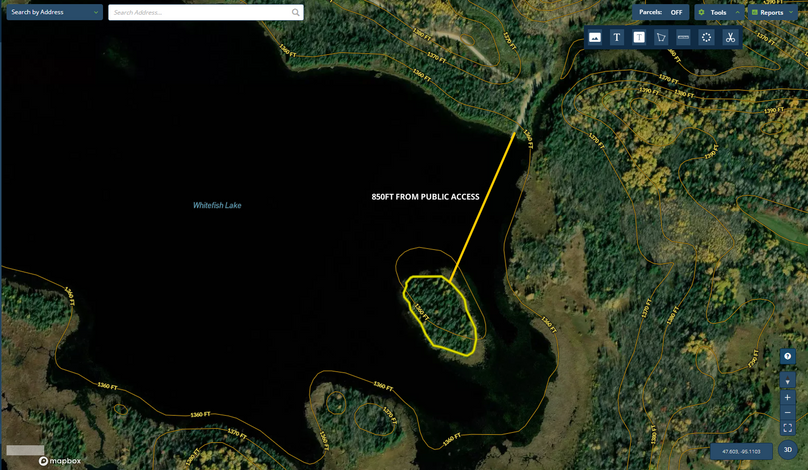Zoom out with the minus button

click(788, 413)
